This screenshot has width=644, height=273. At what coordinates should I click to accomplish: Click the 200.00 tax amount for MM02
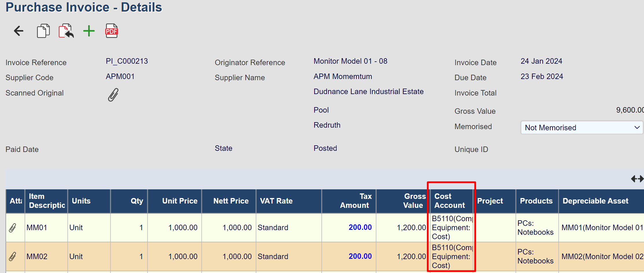click(x=360, y=256)
